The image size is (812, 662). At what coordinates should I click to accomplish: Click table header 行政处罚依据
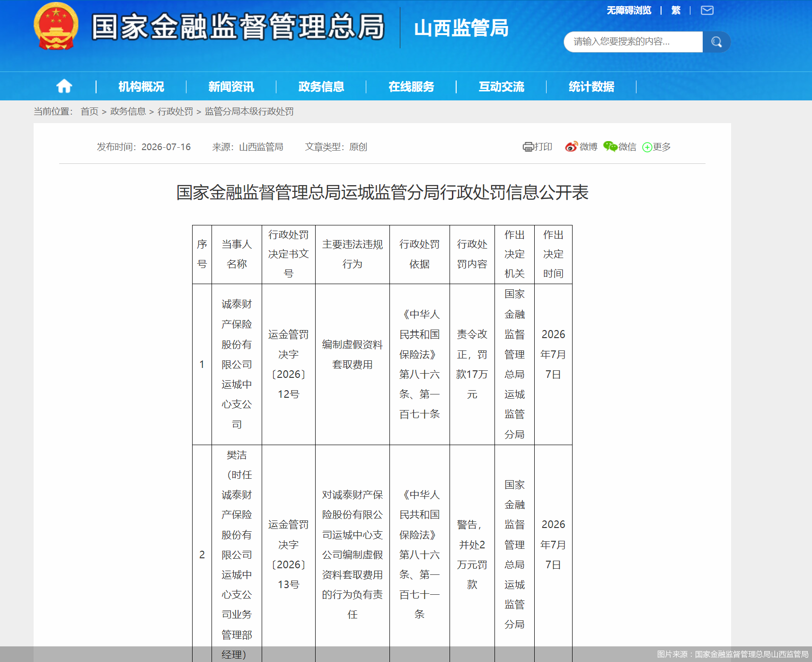420,254
